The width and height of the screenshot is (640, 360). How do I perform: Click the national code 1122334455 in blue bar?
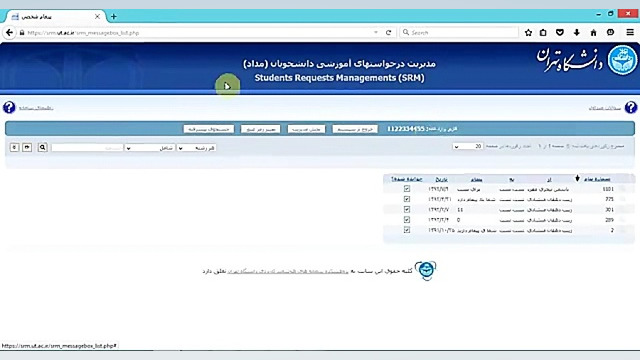(x=406, y=129)
